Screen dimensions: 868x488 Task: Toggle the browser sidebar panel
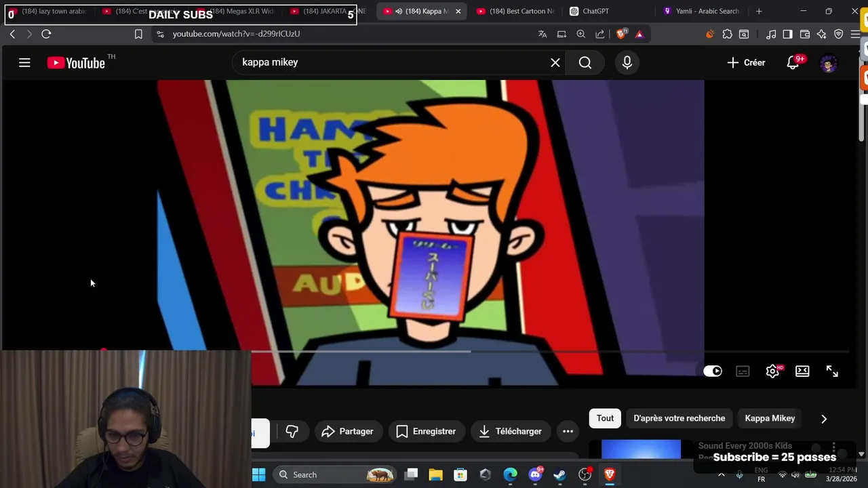787,34
